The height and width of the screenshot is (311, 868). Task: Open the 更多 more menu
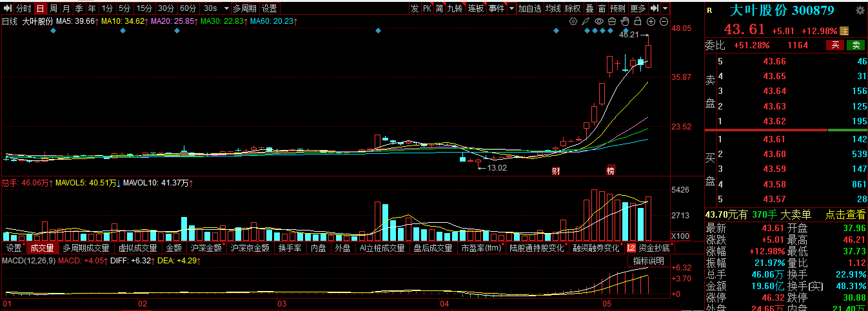pyautogui.click(x=638, y=8)
